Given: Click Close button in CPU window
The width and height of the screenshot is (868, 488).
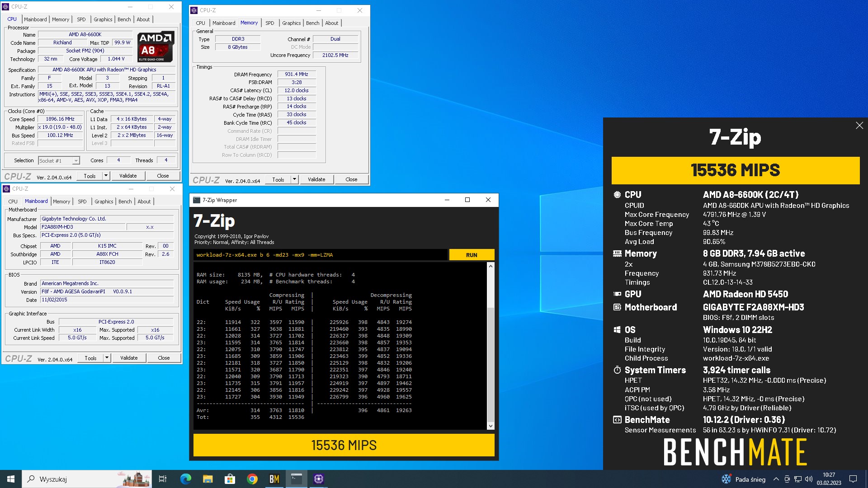Looking at the screenshot, I should pyautogui.click(x=163, y=176).
